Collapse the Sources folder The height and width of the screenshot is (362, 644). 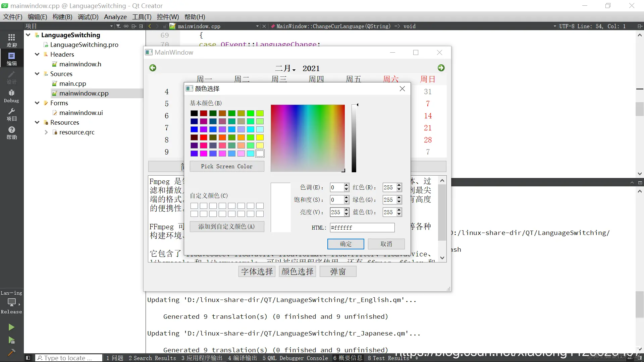click(x=37, y=74)
